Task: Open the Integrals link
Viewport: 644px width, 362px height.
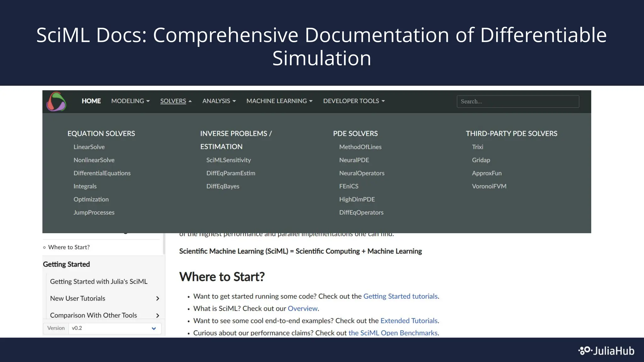Action: click(x=85, y=186)
